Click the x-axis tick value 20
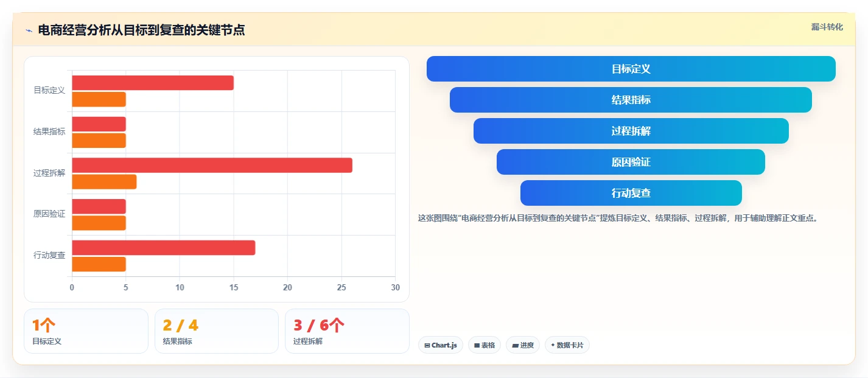The height and width of the screenshot is (378, 868). coord(287,287)
